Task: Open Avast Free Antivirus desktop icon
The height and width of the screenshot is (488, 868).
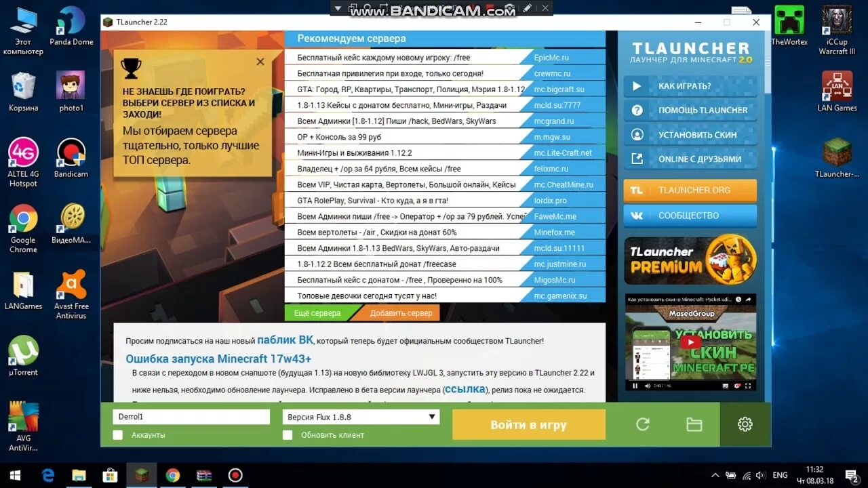Action: [x=71, y=294]
